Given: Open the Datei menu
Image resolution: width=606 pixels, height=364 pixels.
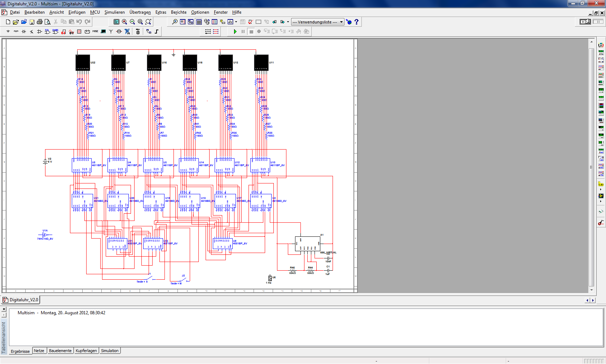Looking at the screenshot, I should [15, 12].
